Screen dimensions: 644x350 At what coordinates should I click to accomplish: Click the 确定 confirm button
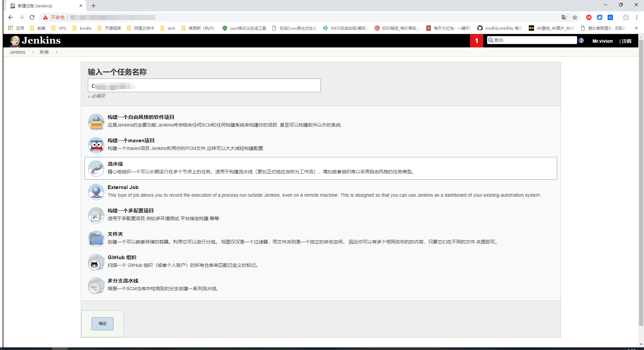coord(102,324)
